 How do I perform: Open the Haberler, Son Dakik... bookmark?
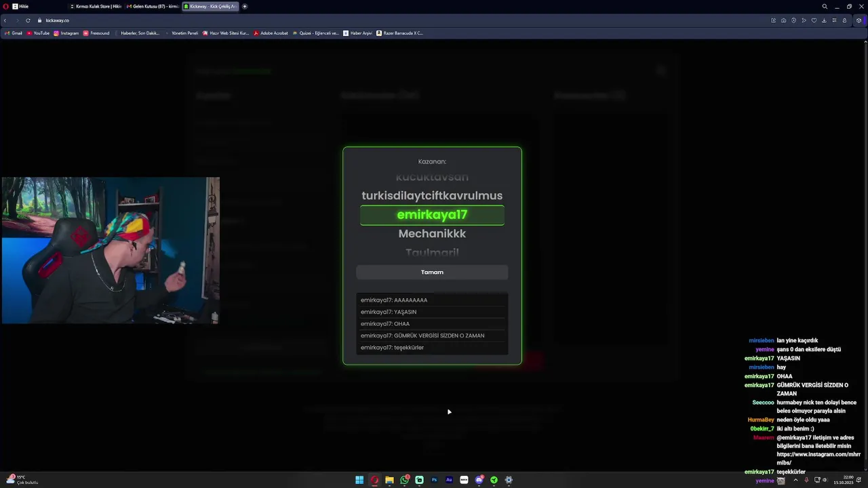[136, 33]
